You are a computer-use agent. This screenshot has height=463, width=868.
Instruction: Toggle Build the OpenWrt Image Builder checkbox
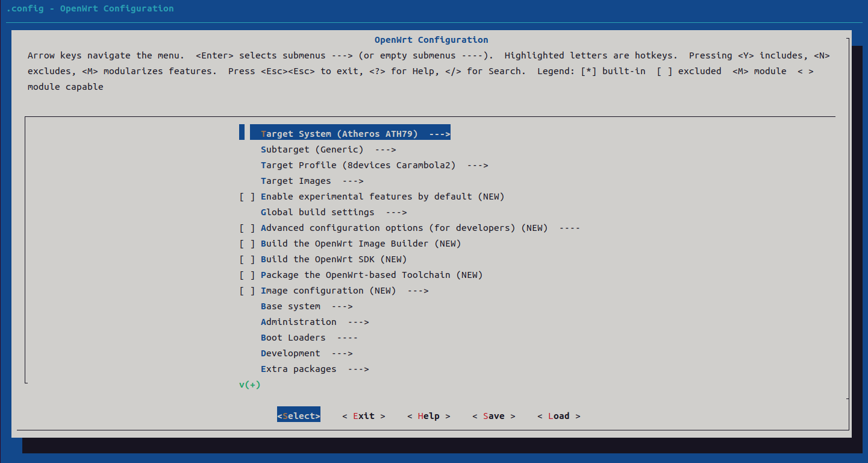(x=247, y=244)
